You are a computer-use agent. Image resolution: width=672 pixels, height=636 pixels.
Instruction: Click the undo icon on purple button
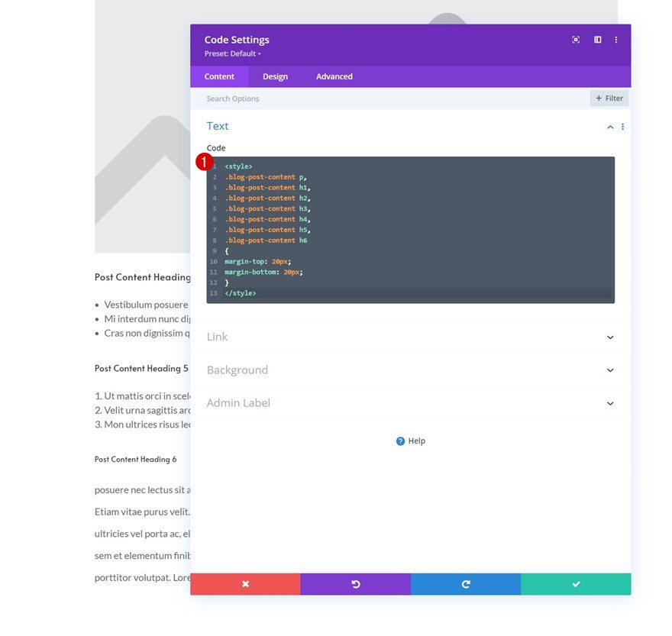(x=355, y=583)
